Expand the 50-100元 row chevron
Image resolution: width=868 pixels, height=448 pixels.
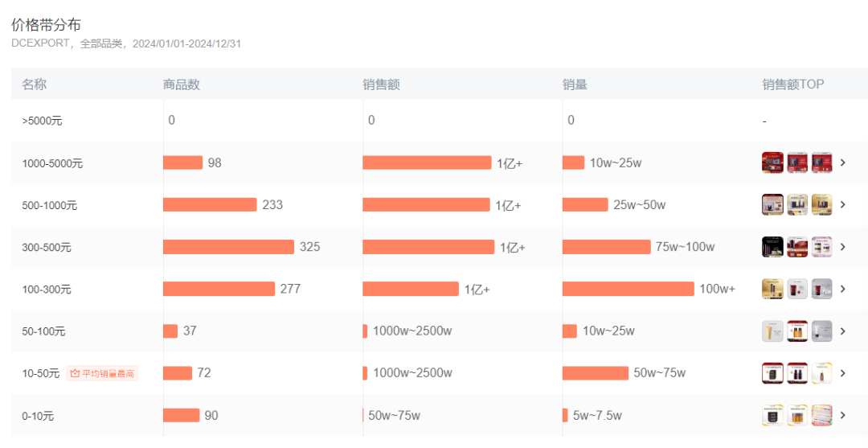coord(843,331)
